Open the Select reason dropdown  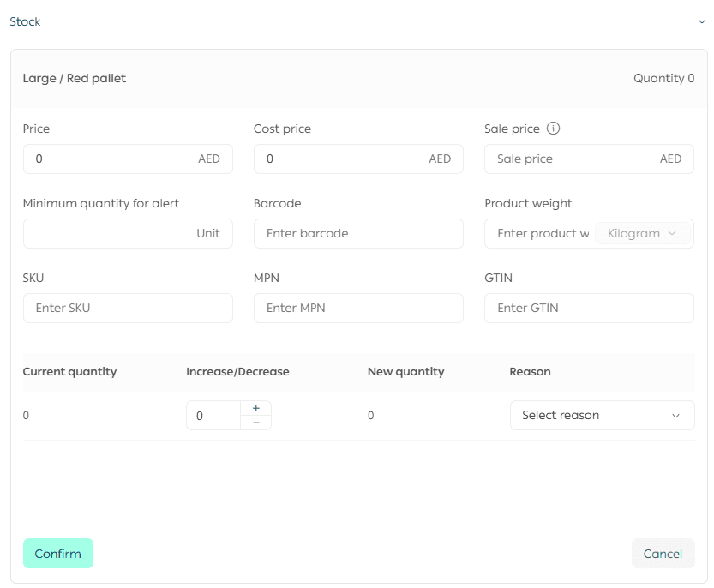coord(602,415)
